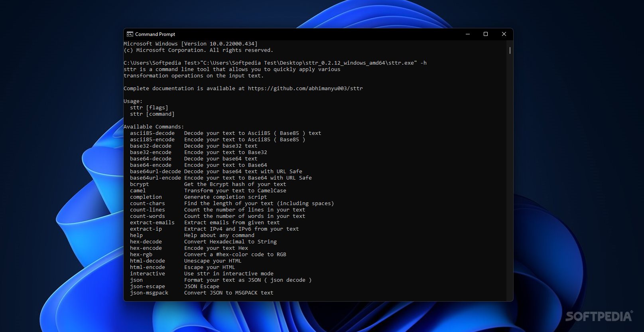The height and width of the screenshot is (332, 644).
Task: Click the 'json-msgpack' command text
Action: click(x=149, y=293)
